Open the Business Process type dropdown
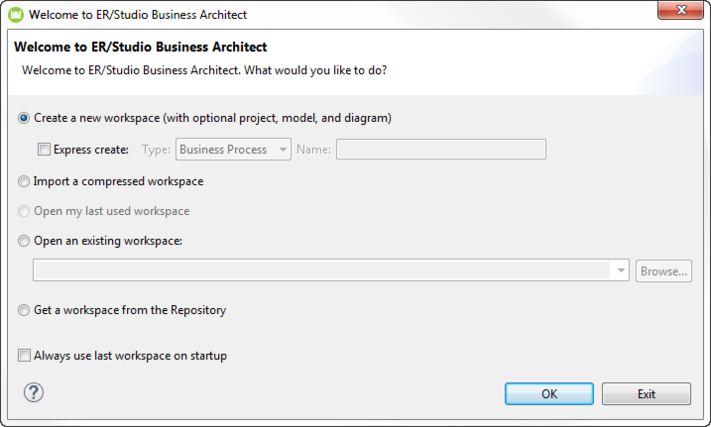711x427 pixels. point(233,150)
